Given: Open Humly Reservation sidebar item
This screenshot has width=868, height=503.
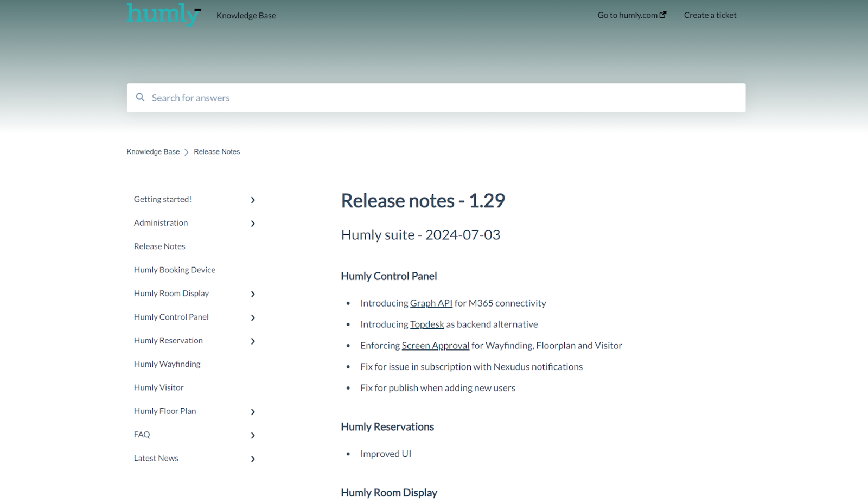Looking at the screenshot, I should (x=168, y=340).
